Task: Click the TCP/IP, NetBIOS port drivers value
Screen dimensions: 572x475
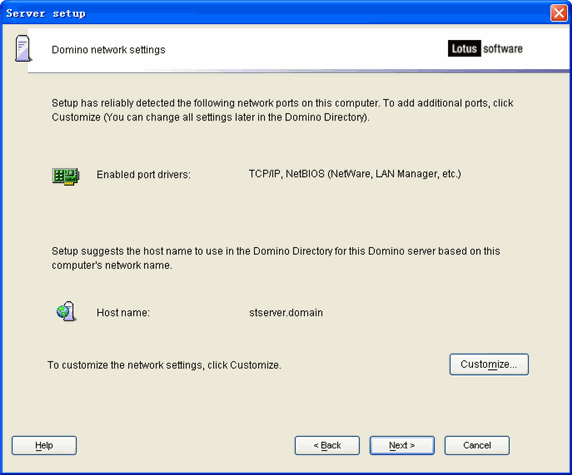Action: click(355, 174)
